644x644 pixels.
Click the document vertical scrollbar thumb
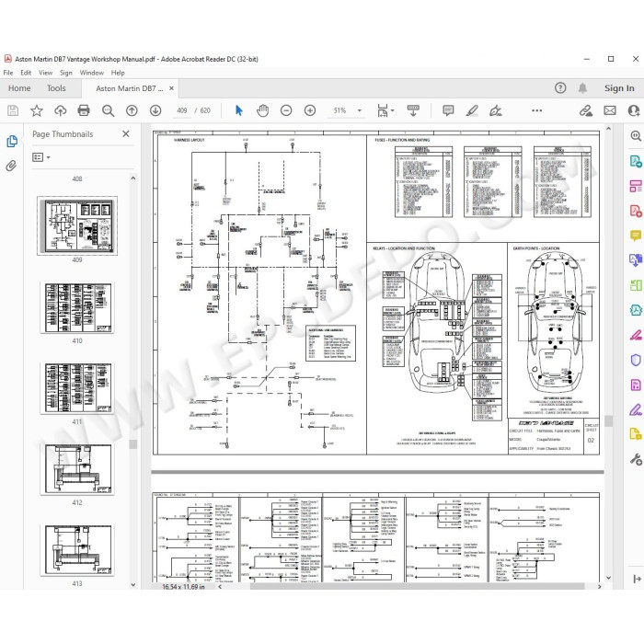tap(608, 420)
